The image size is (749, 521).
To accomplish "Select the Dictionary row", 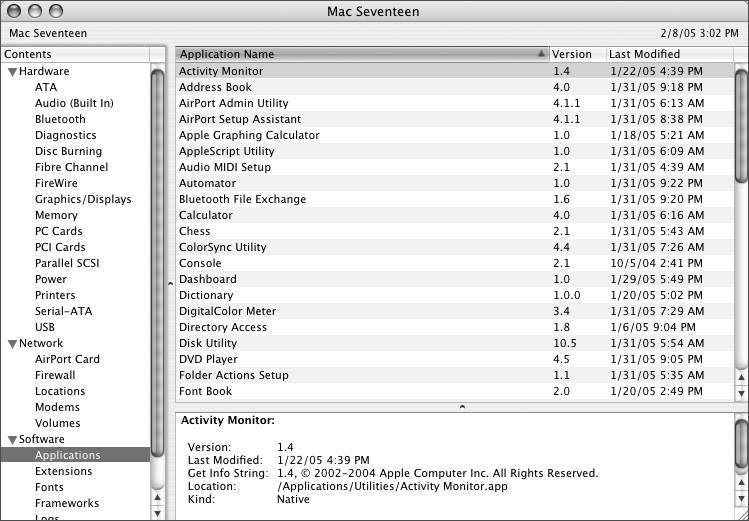I will (x=454, y=295).
